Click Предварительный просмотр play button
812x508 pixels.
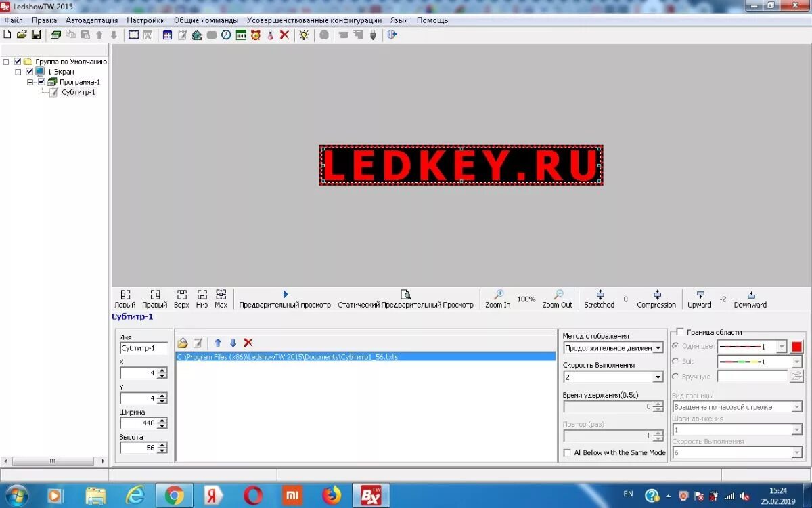[x=285, y=299]
